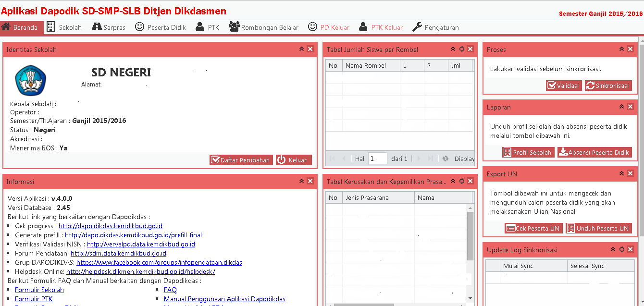Open the PTK menu tab
The image size is (644, 306).
pyautogui.click(x=208, y=27)
